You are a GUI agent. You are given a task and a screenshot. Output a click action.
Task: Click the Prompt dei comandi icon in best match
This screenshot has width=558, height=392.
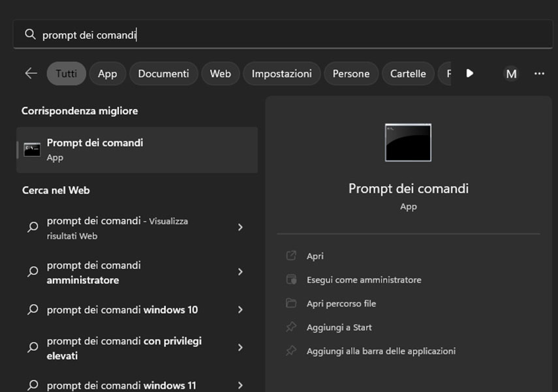coord(32,150)
